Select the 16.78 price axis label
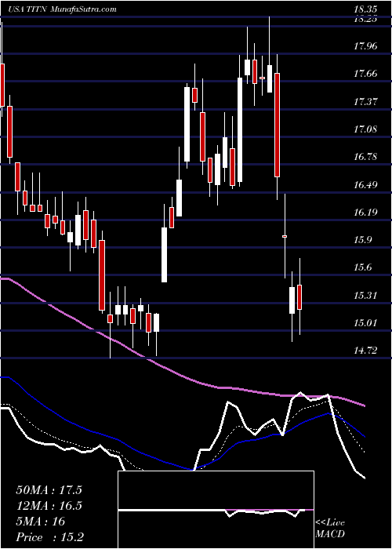 pyautogui.click(x=365, y=157)
